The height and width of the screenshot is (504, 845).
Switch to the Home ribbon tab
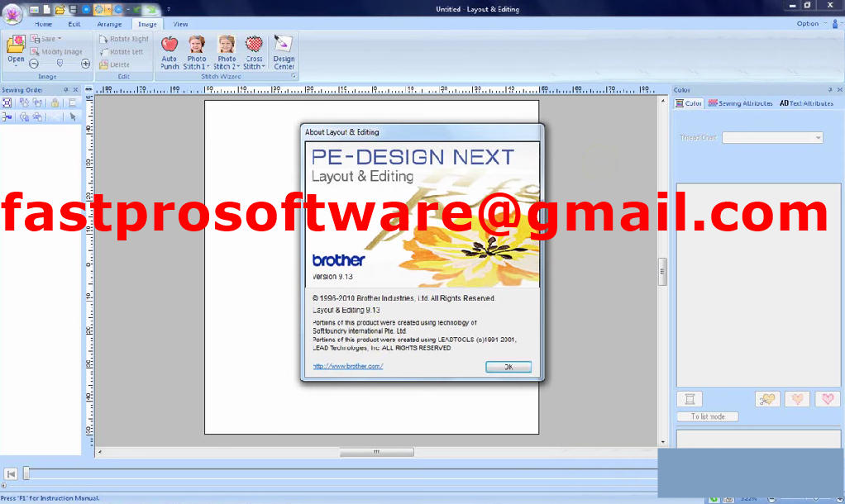(43, 24)
